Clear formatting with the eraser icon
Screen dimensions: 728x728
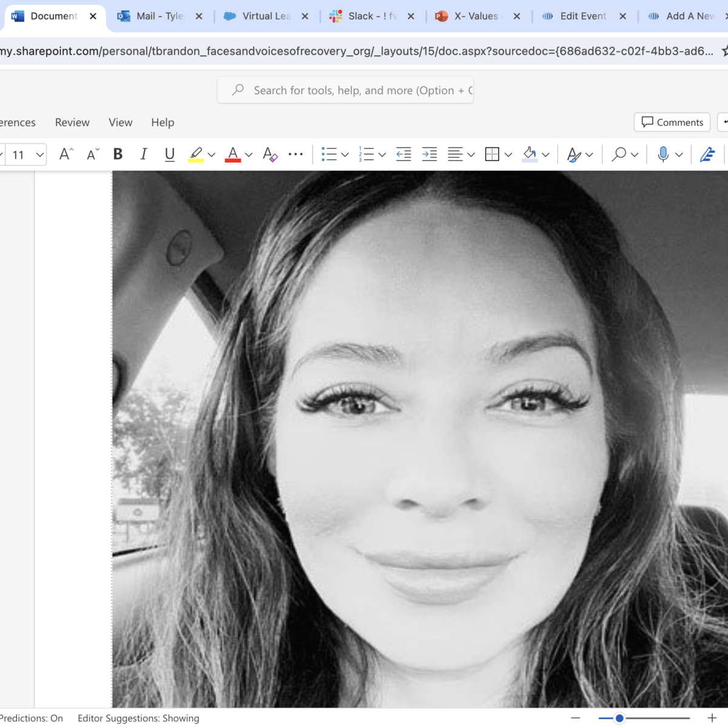[x=270, y=155]
